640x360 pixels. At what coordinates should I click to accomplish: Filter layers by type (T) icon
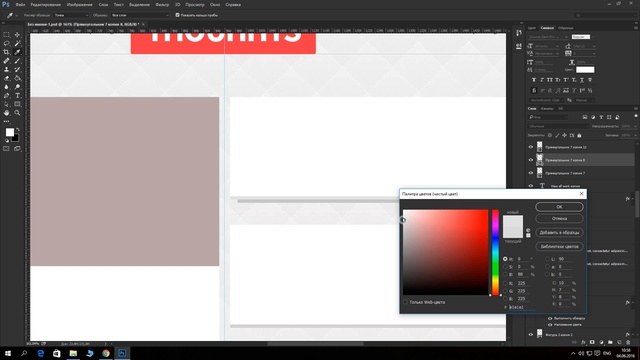[601, 117]
